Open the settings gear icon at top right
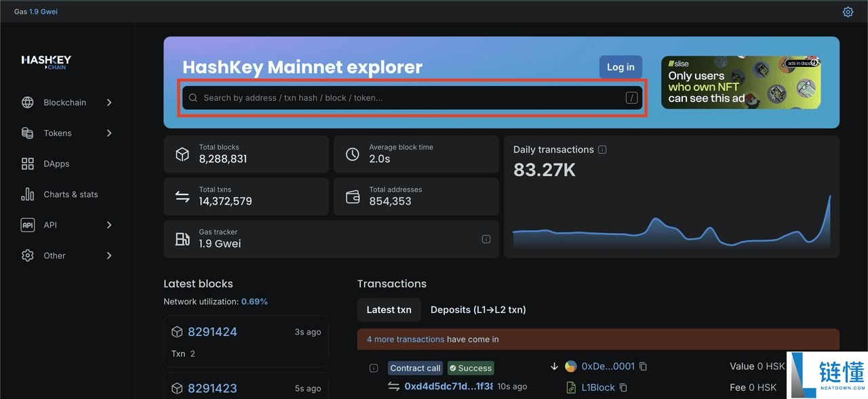This screenshot has width=868, height=399. [848, 12]
